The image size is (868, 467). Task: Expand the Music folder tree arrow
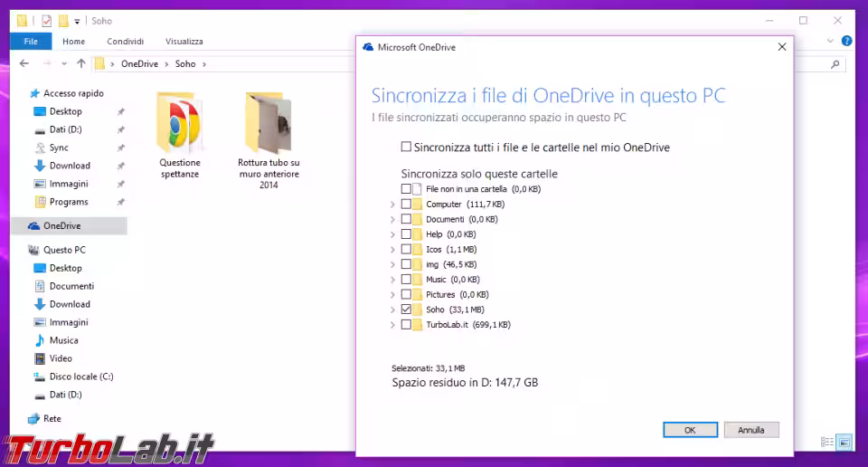point(392,280)
